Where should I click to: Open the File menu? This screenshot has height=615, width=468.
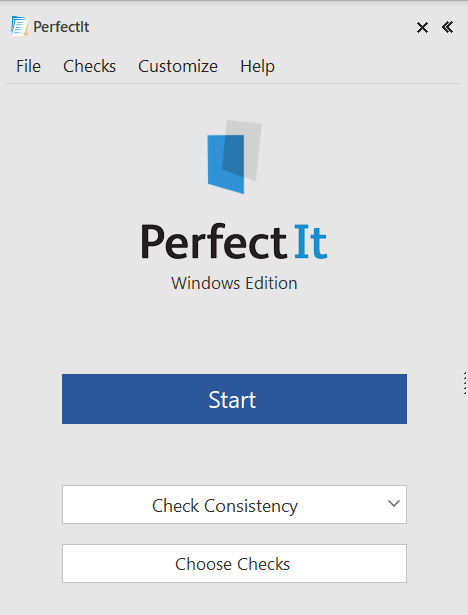(28, 66)
